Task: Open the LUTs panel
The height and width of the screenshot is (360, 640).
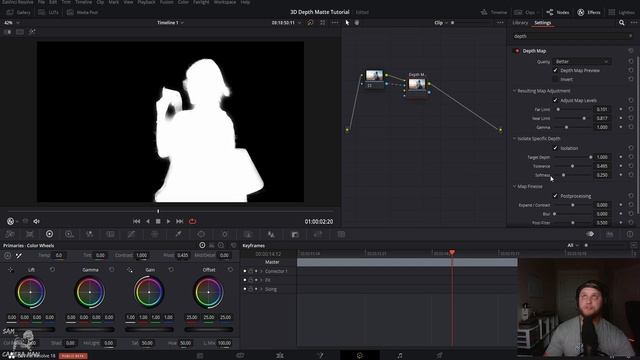Action: (x=48, y=12)
